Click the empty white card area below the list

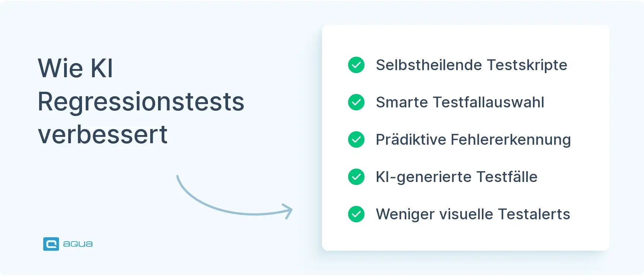(466, 237)
